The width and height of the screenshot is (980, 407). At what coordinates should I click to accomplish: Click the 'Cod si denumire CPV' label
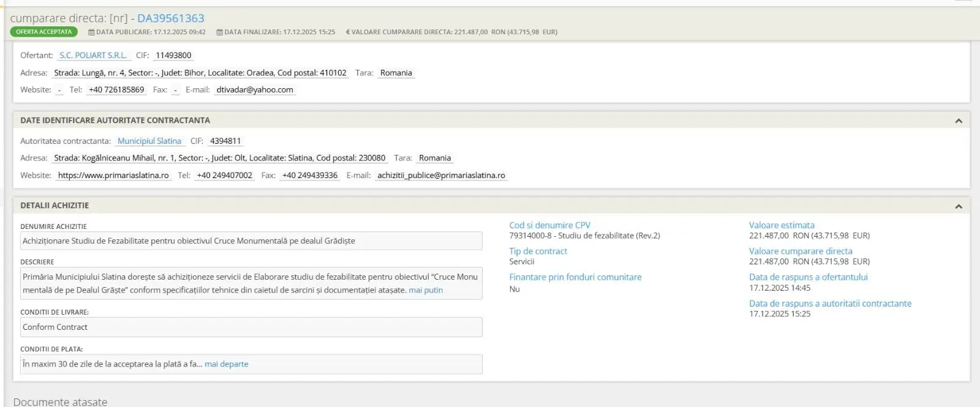tap(549, 225)
